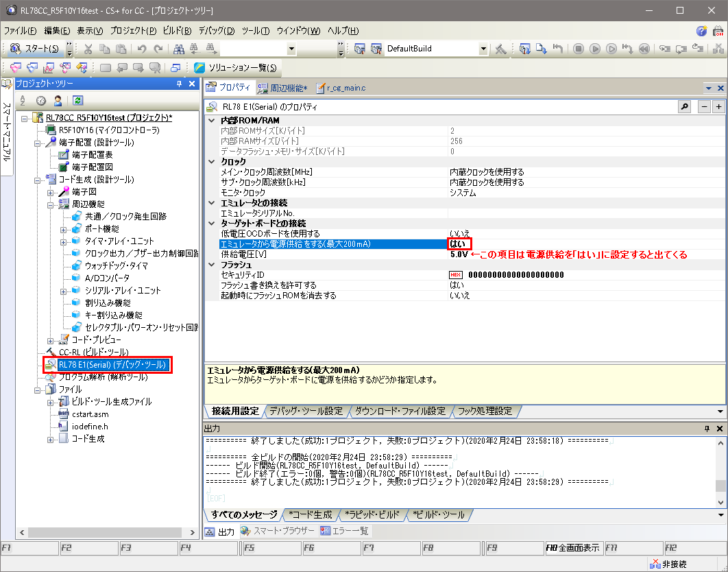Click the find next binoculars icon

click(x=210, y=49)
